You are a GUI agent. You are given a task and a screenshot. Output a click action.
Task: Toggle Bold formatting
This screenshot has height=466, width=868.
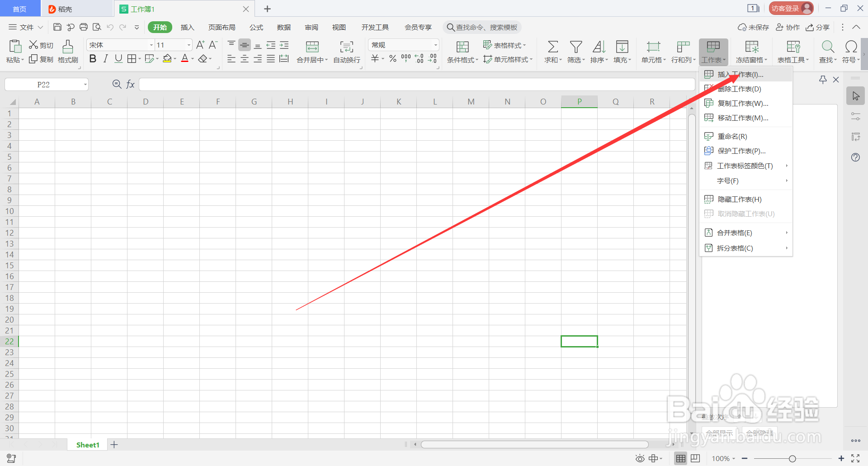tap(93, 59)
